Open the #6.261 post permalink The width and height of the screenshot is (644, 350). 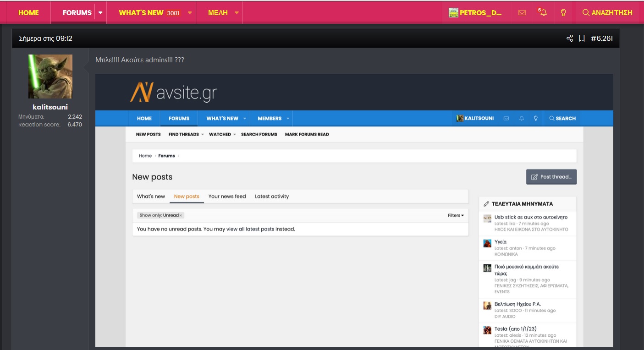(602, 38)
